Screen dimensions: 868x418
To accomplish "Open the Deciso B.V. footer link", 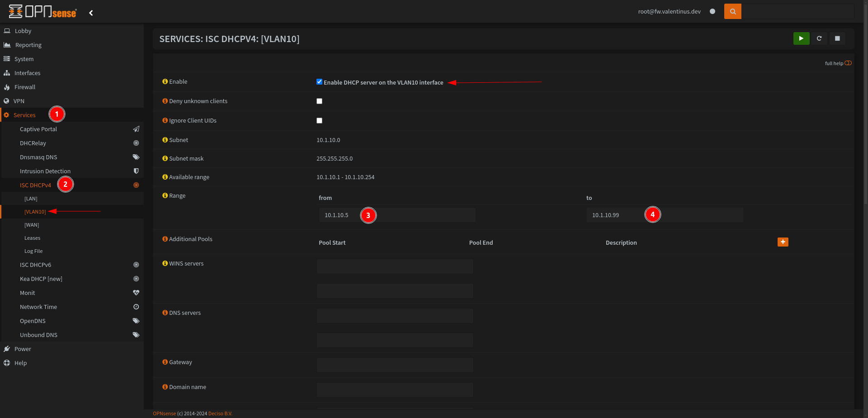I will point(220,413).
